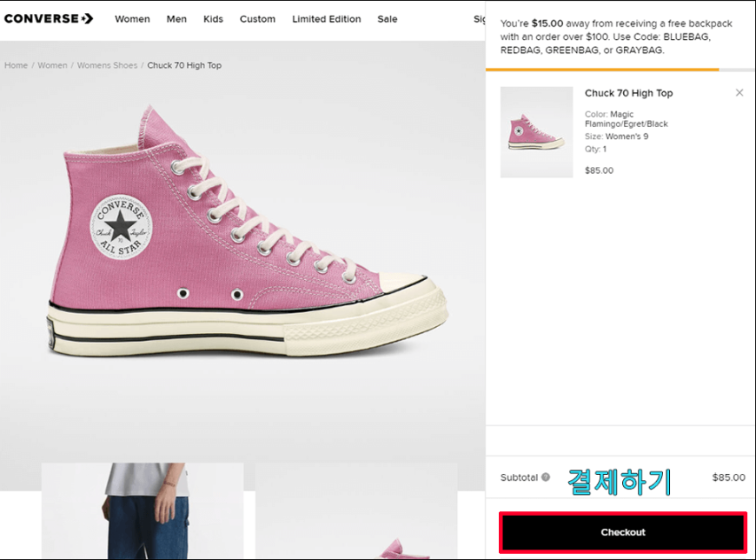Open the Limited Edition menu
The height and width of the screenshot is (560, 756).
pyautogui.click(x=327, y=19)
